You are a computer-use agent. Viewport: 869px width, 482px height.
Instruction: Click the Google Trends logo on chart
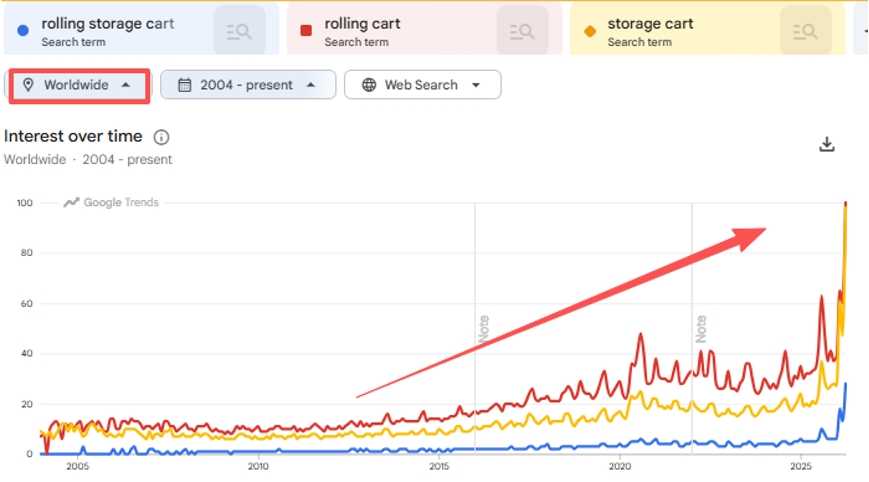click(x=111, y=202)
